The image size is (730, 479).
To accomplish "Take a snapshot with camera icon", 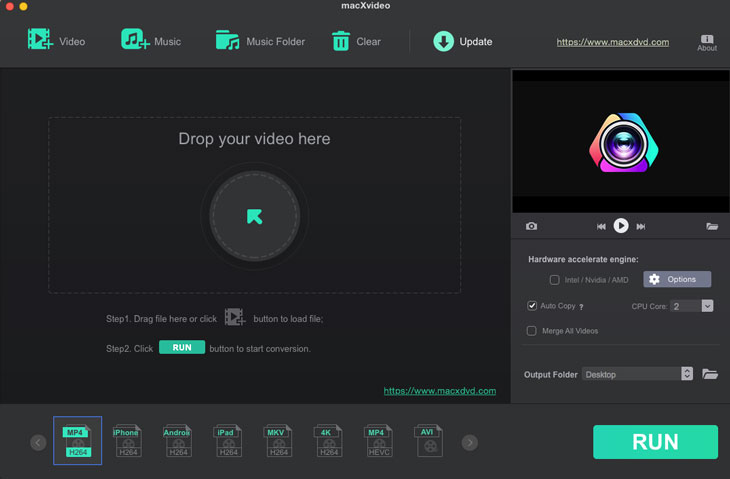I will pyautogui.click(x=531, y=227).
